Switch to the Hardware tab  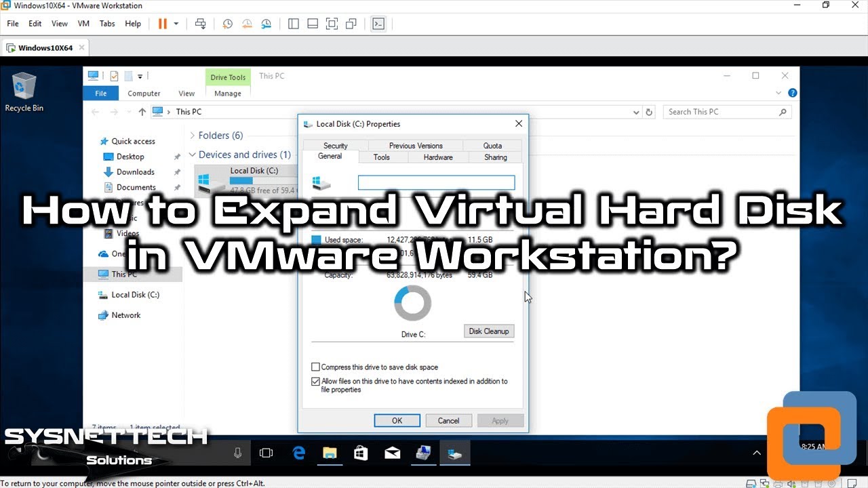tap(438, 157)
